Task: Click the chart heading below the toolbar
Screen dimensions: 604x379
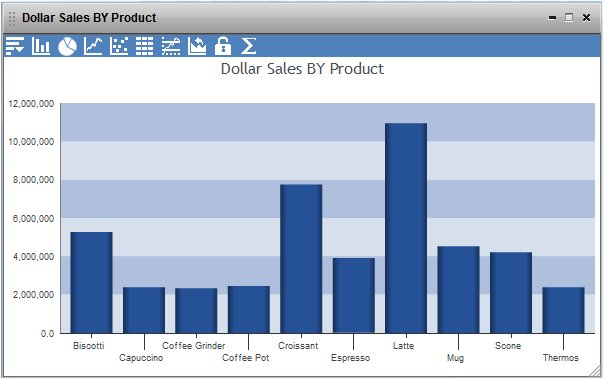Action: 302,69
